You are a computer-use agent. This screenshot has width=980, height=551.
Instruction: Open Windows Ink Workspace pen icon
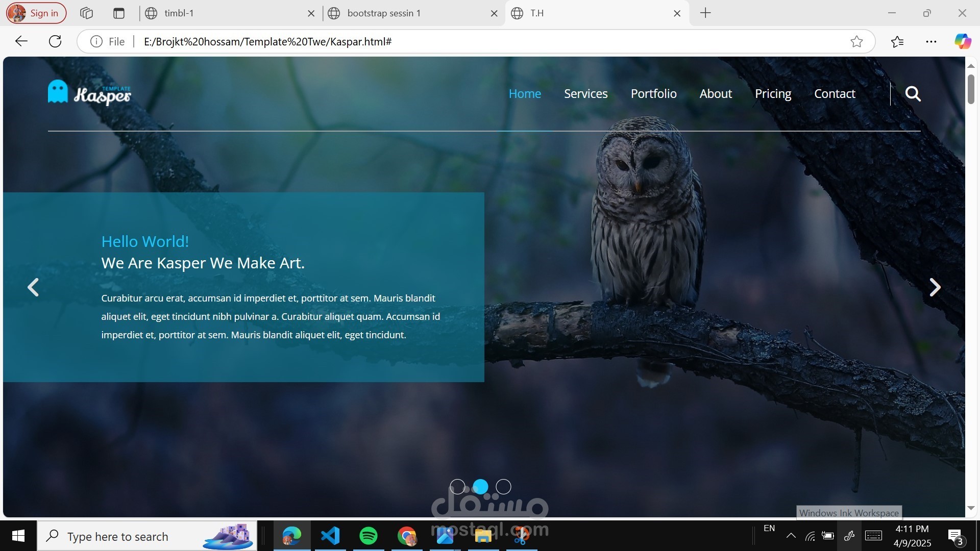(x=849, y=536)
